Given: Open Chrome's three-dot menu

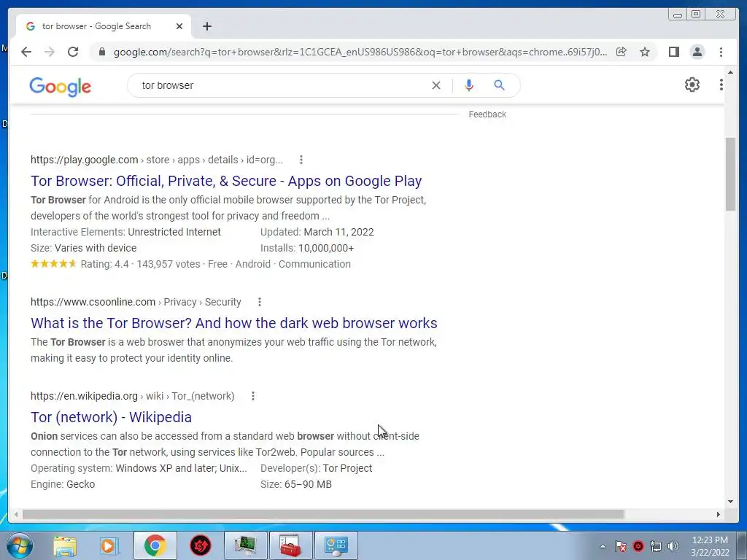Looking at the screenshot, I should pyautogui.click(x=721, y=52).
